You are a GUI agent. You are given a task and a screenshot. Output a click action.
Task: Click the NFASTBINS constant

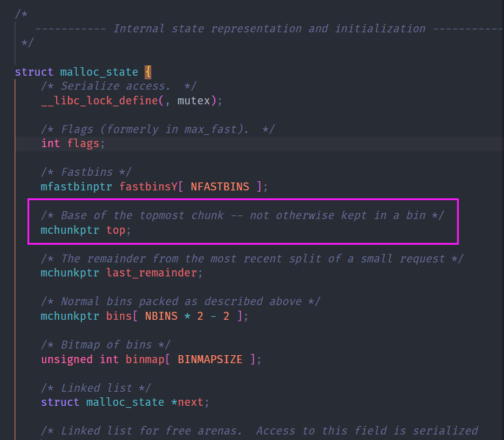coord(220,187)
